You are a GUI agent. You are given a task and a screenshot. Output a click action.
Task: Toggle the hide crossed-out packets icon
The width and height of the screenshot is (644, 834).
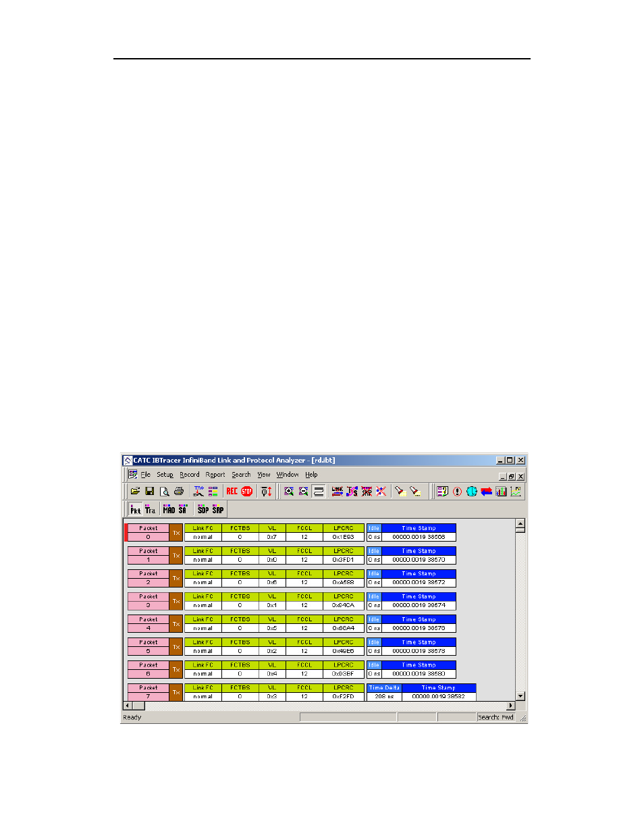click(381, 492)
